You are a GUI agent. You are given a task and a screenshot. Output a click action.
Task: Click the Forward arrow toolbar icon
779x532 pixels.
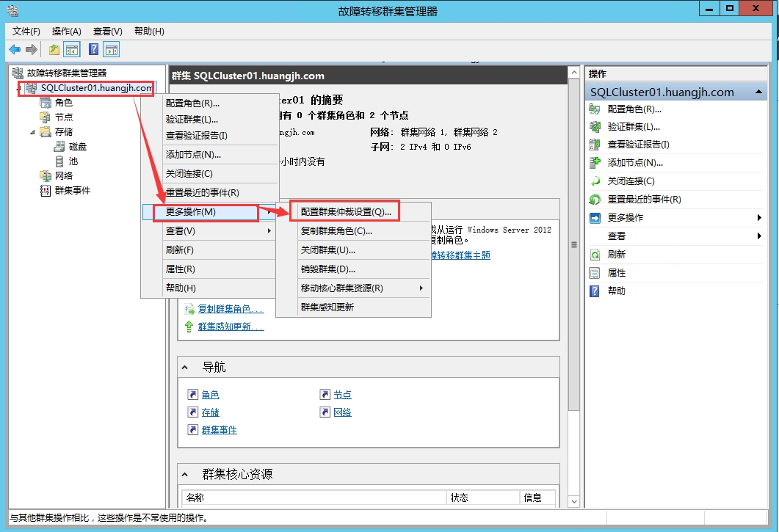[x=32, y=49]
